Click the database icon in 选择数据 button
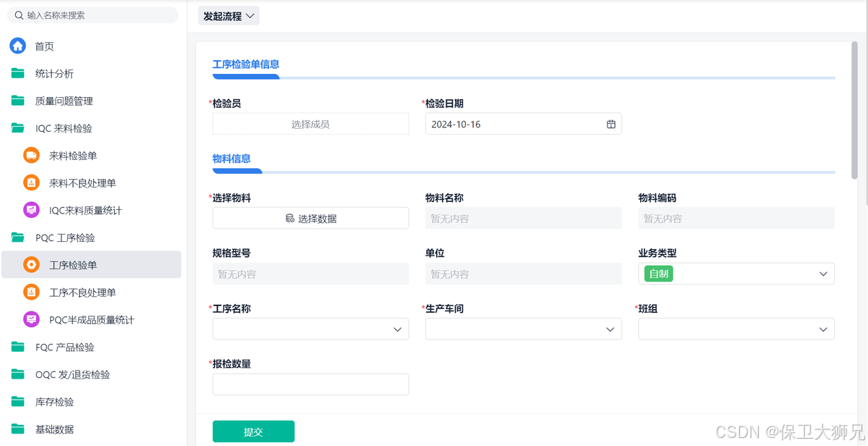The width and height of the screenshot is (868, 446). (x=290, y=219)
